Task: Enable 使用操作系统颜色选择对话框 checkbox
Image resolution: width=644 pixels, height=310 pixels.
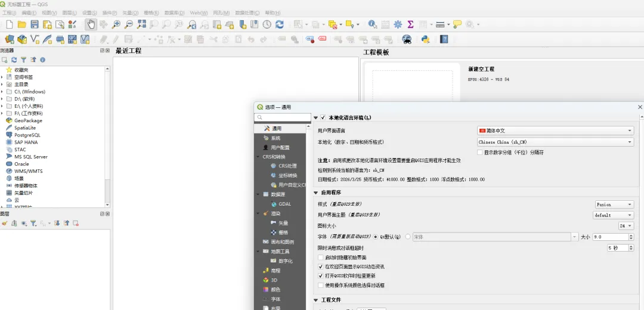Action: click(x=321, y=285)
